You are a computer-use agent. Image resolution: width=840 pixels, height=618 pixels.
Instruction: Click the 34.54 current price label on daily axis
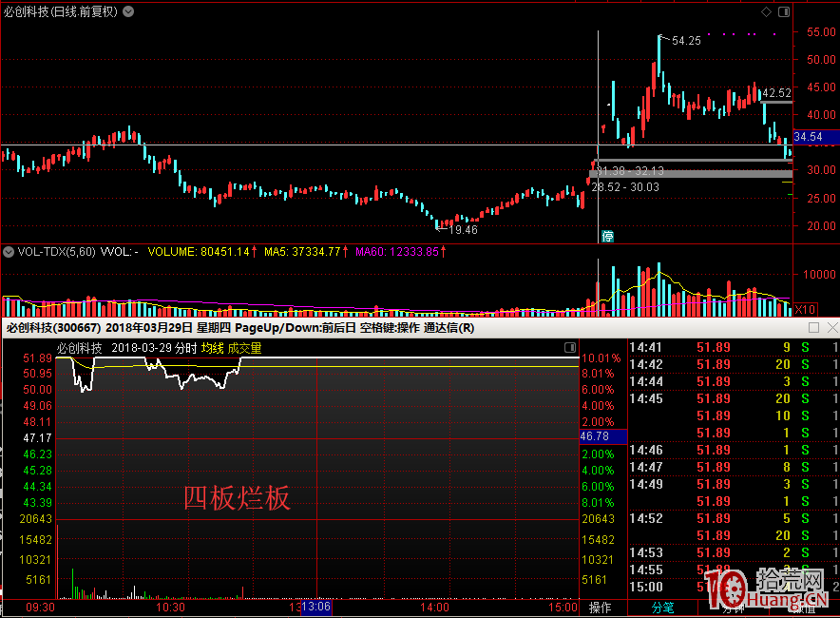(x=816, y=137)
